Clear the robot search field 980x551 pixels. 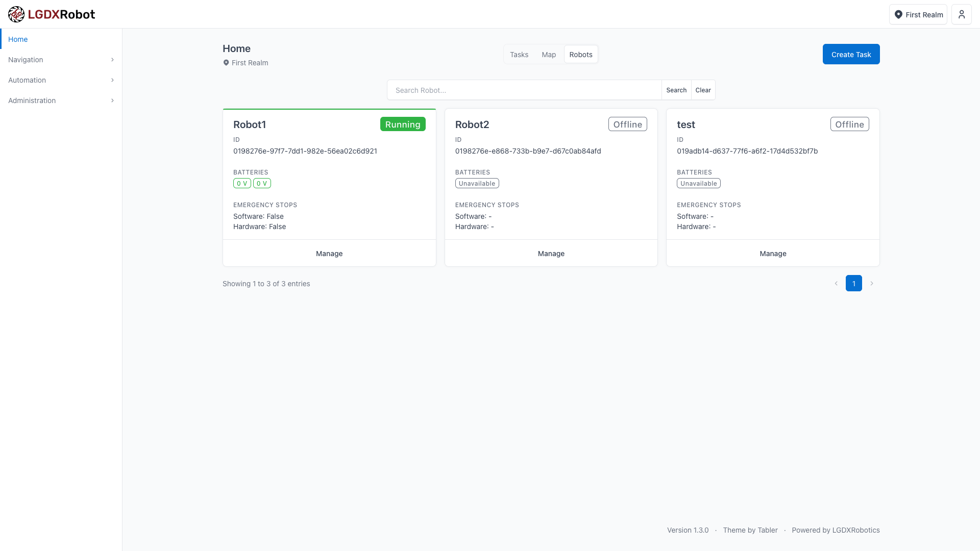pyautogui.click(x=703, y=90)
